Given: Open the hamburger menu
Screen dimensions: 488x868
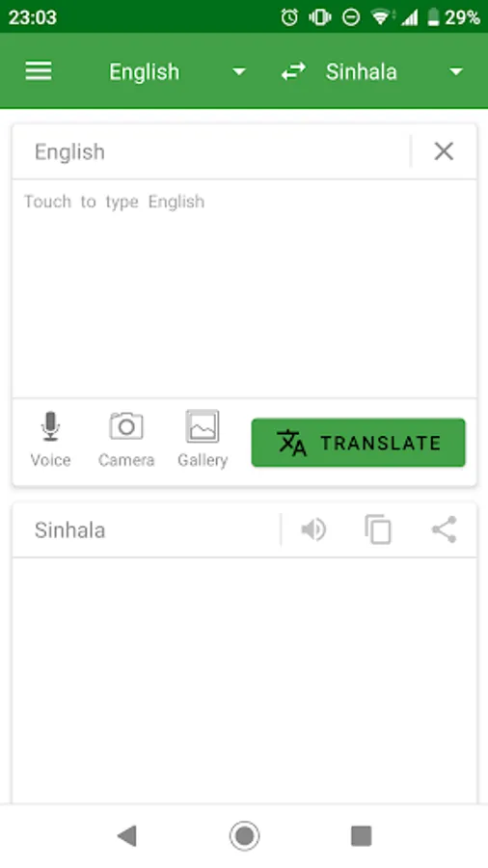Looking at the screenshot, I should 39,71.
